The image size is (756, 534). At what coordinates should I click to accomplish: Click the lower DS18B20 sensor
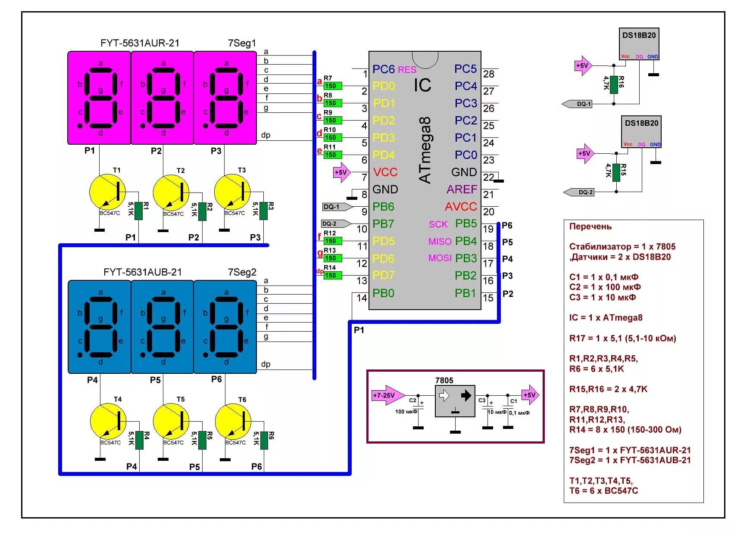click(x=641, y=132)
